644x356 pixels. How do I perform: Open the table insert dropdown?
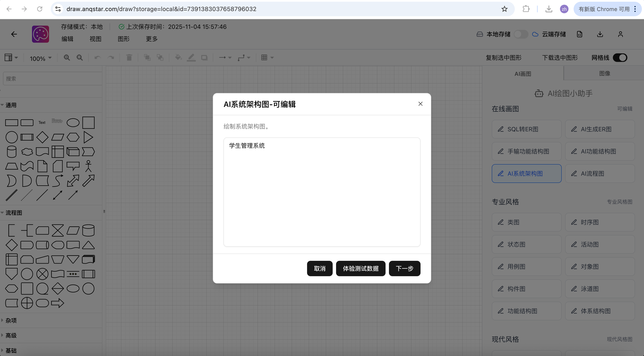(267, 58)
